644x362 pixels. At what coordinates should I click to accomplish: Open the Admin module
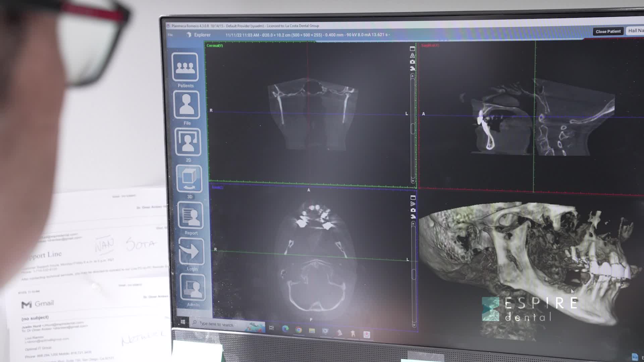[193, 287]
